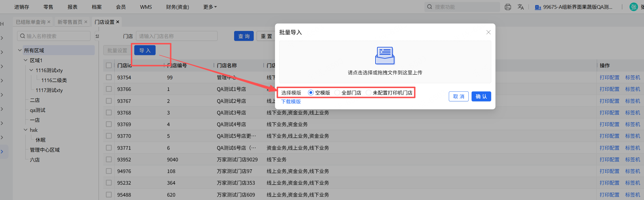The height and width of the screenshot is (200, 644).
Task: Open the 档案 menu
Action: (x=96, y=7)
